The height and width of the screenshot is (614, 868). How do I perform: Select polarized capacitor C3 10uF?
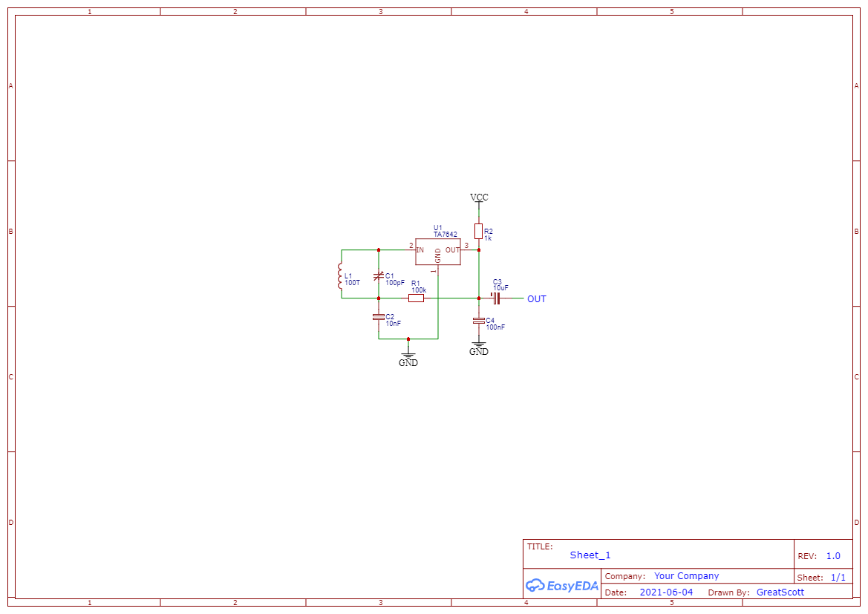pyautogui.click(x=497, y=299)
